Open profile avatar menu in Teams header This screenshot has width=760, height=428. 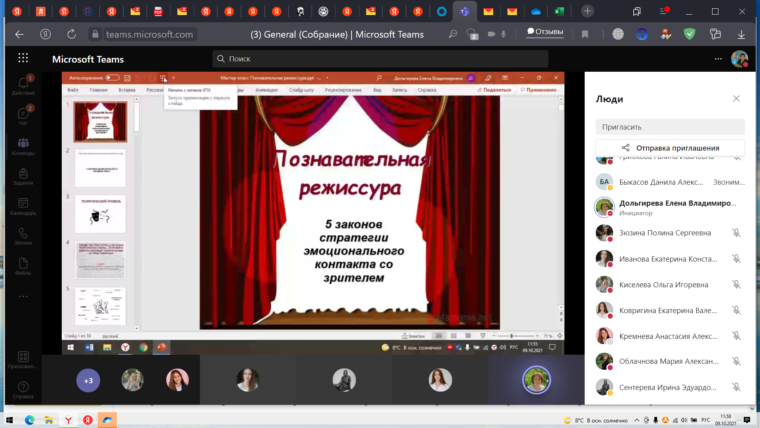click(739, 59)
